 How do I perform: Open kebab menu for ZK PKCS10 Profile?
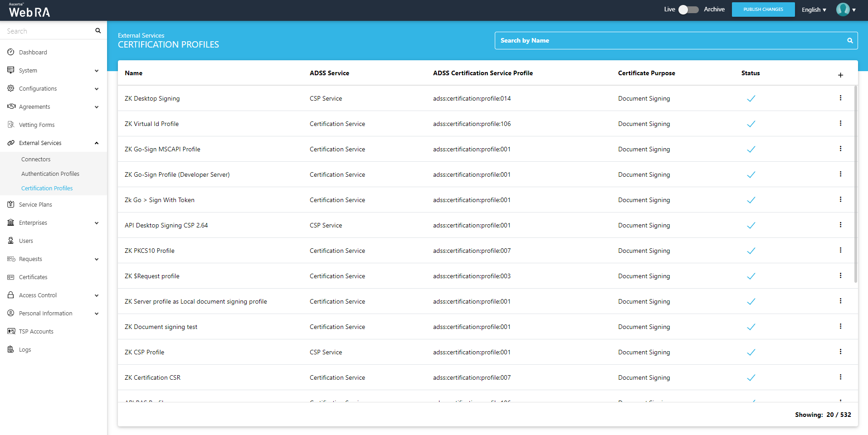(x=840, y=250)
